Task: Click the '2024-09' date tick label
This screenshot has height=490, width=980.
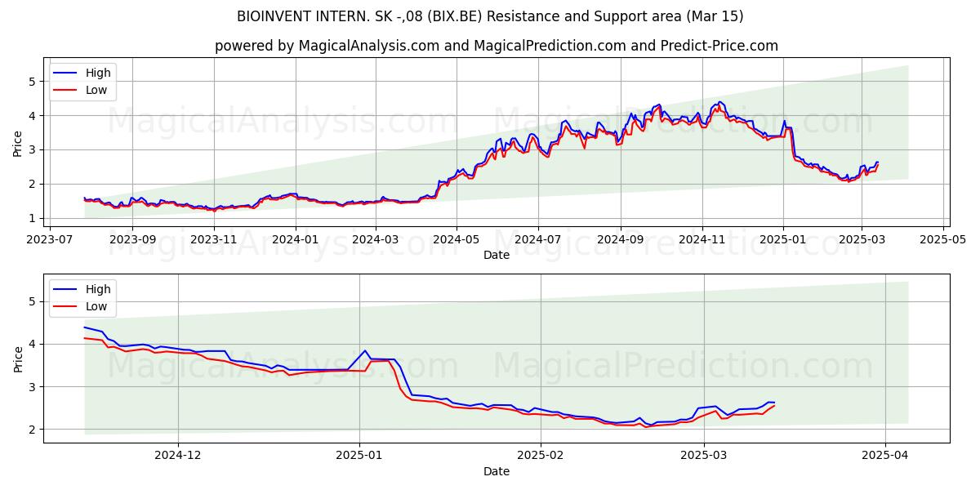Action: tap(620, 240)
